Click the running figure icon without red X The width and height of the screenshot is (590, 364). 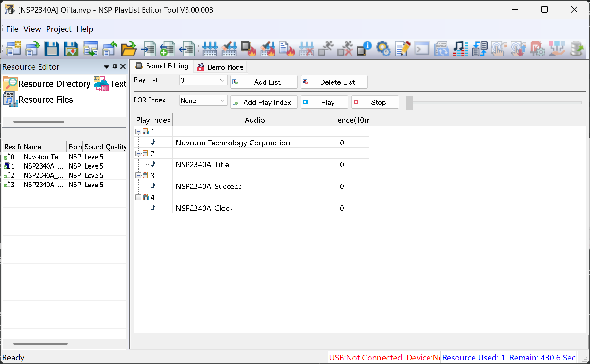(x=325, y=49)
